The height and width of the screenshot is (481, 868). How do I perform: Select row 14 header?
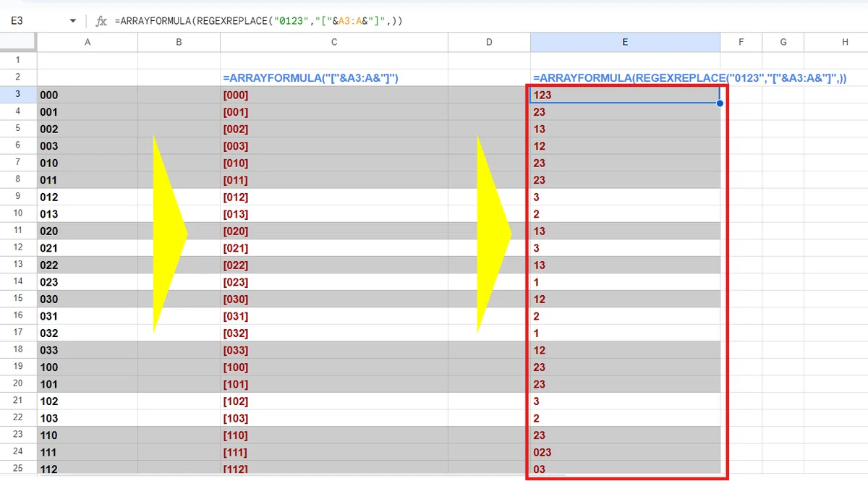click(x=18, y=281)
